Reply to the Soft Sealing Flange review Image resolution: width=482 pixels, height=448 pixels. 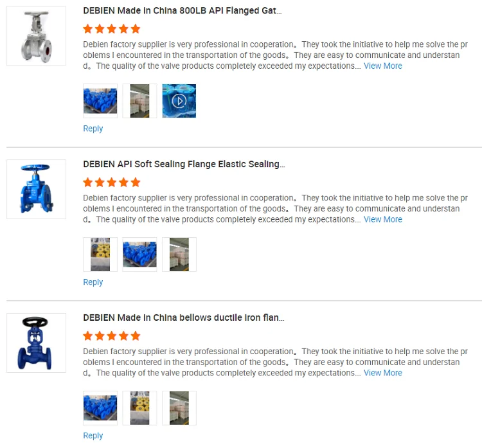93,282
